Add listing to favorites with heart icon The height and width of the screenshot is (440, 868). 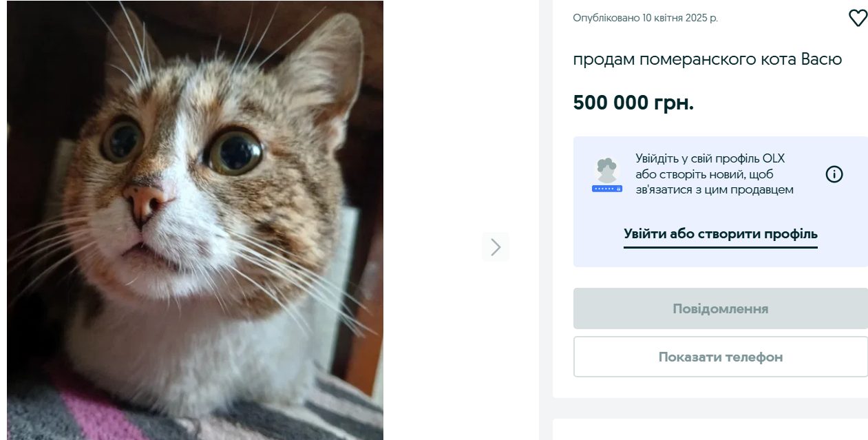pos(858,18)
